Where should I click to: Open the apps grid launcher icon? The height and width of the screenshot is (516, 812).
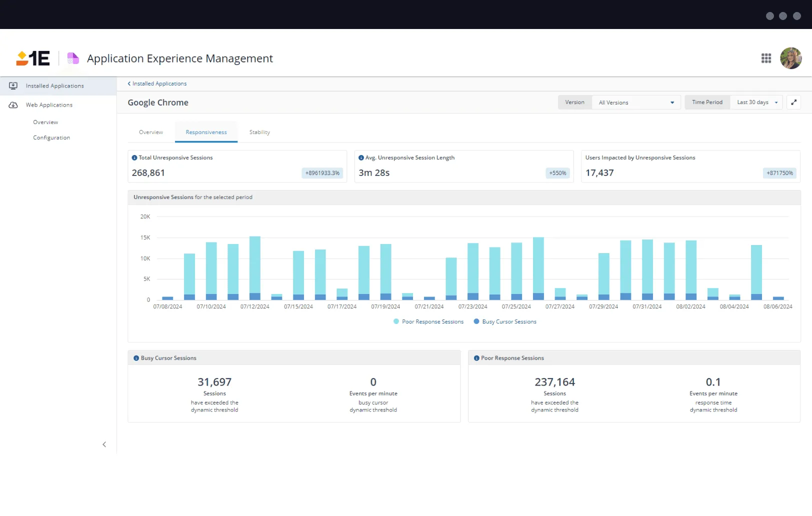coord(766,58)
